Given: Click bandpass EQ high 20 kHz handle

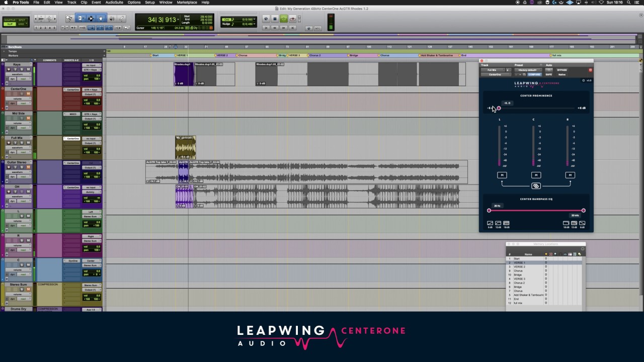Looking at the screenshot, I should (584, 210).
